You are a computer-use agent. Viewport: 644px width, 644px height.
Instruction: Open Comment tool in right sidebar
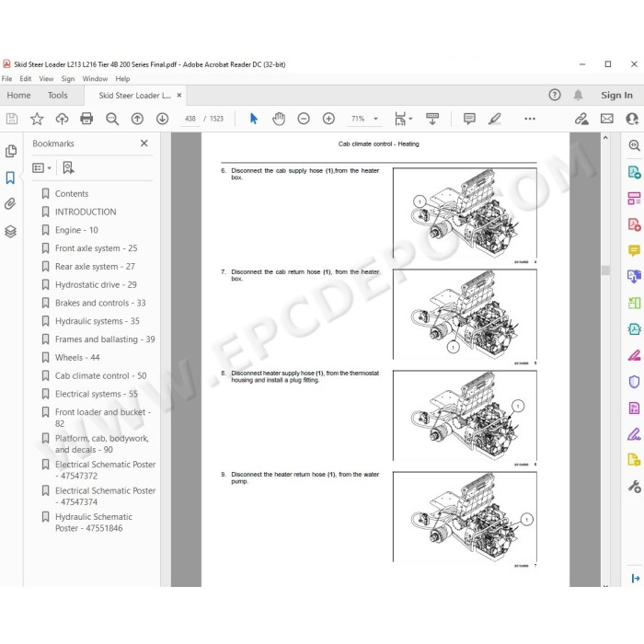pyautogui.click(x=634, y=250)
